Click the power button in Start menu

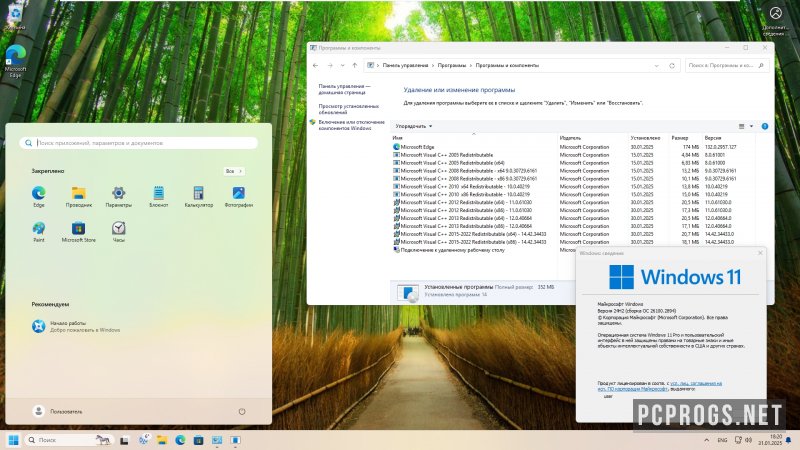coord(242,411)
